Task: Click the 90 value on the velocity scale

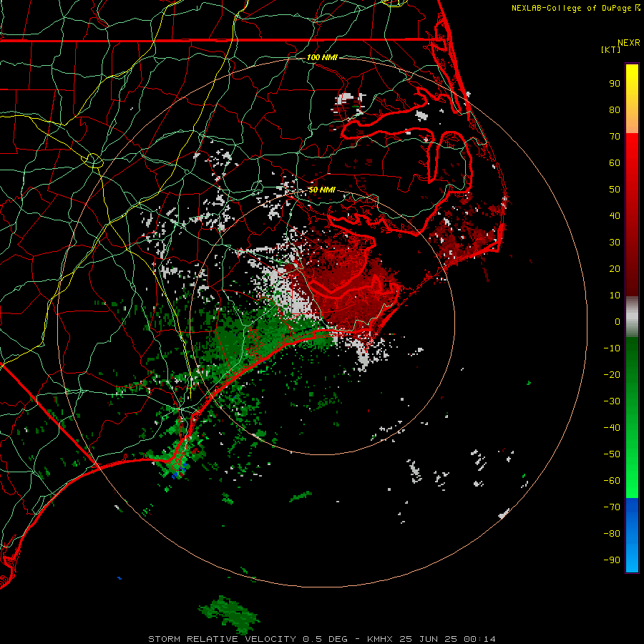Action: (x=615, y=84)
